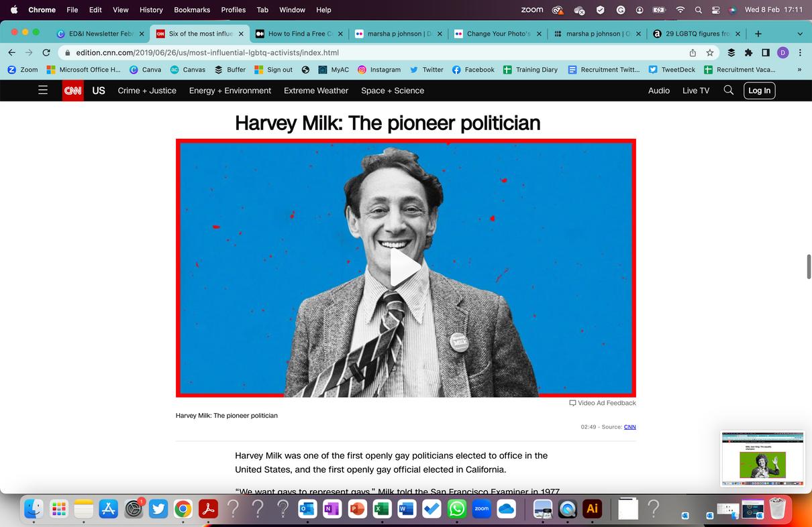The image size is (812, 527).
Task: Open the Buffer extension icon in the toolbar
Action: (x=731, y=52)
